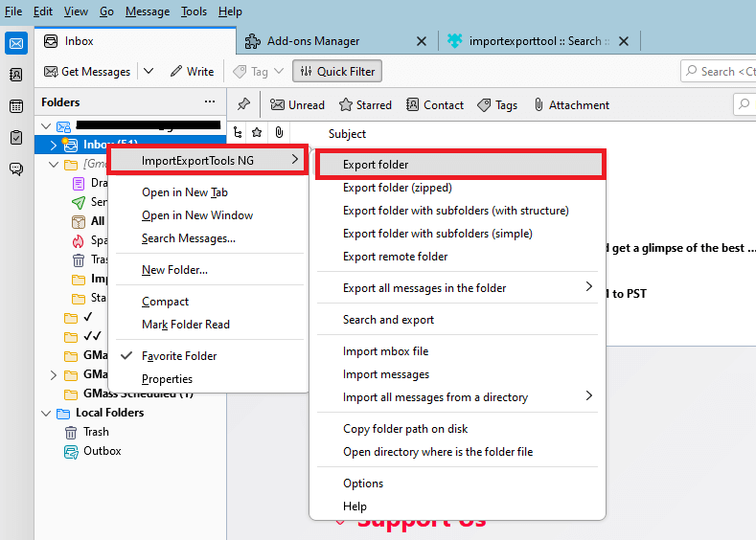Open the Calendar sidebar icon
This screenshot has height=540, width=756.
click(x=16, y=106)
